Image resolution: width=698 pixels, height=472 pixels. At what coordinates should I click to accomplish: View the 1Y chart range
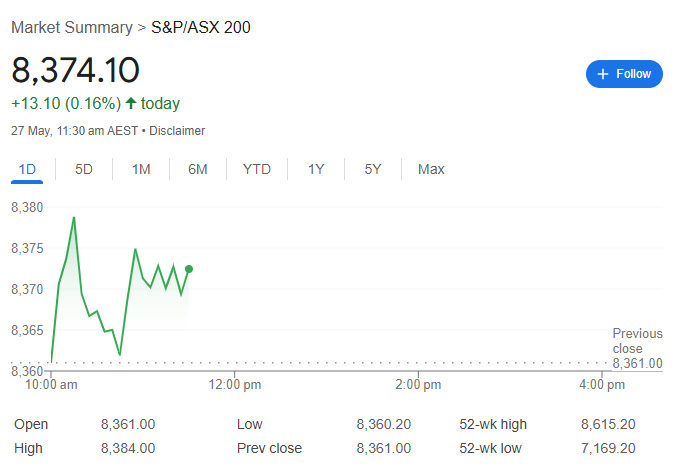point(316,169)
